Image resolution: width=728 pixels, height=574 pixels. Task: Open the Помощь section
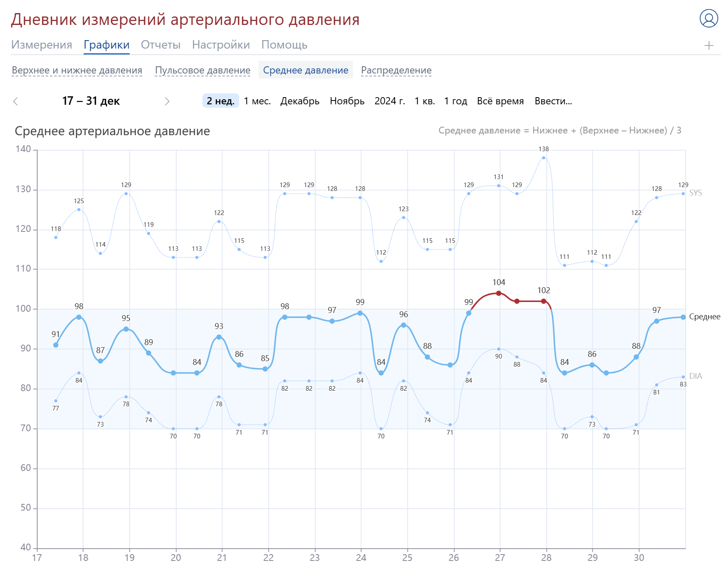[284, 44]
